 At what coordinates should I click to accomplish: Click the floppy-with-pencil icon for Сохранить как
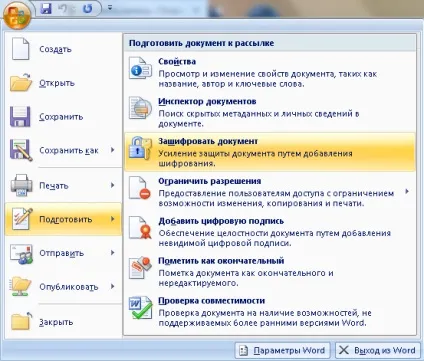(x=21, y=150)
